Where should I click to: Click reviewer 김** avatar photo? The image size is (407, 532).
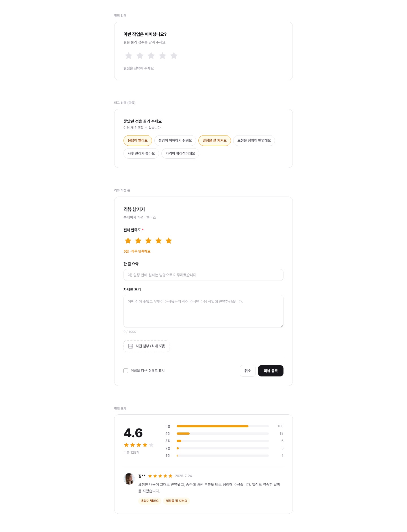click(x=129, y=479)
